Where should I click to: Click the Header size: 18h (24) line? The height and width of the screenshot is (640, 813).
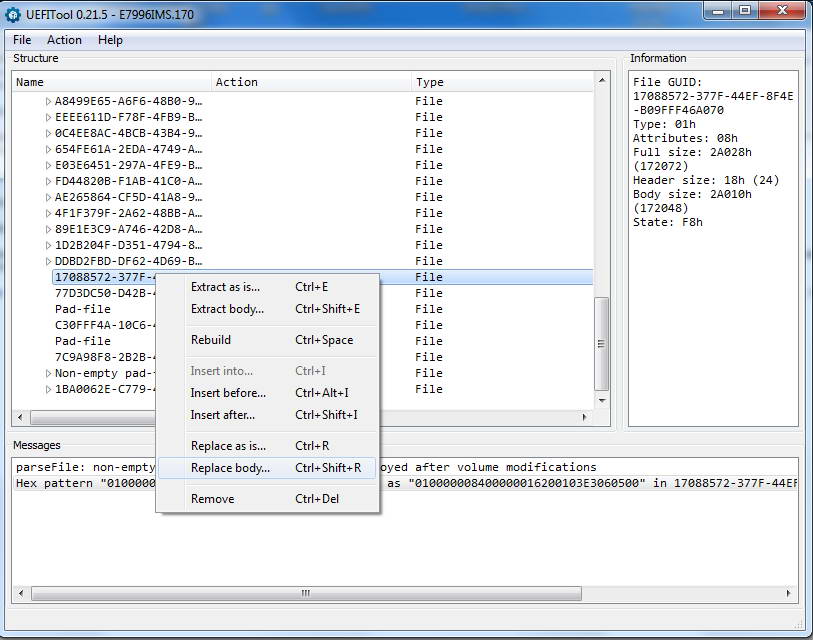pos(706,180)
